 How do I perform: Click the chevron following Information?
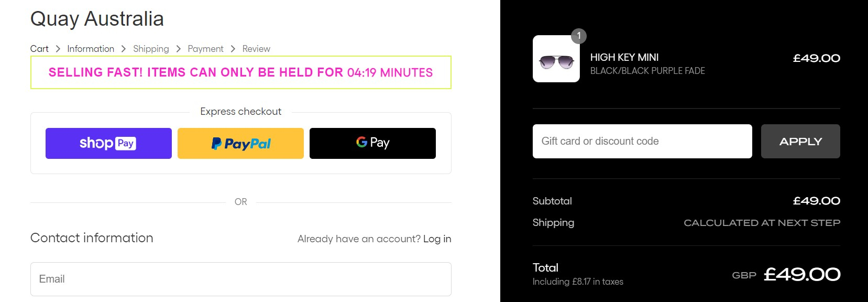point(124,49)
